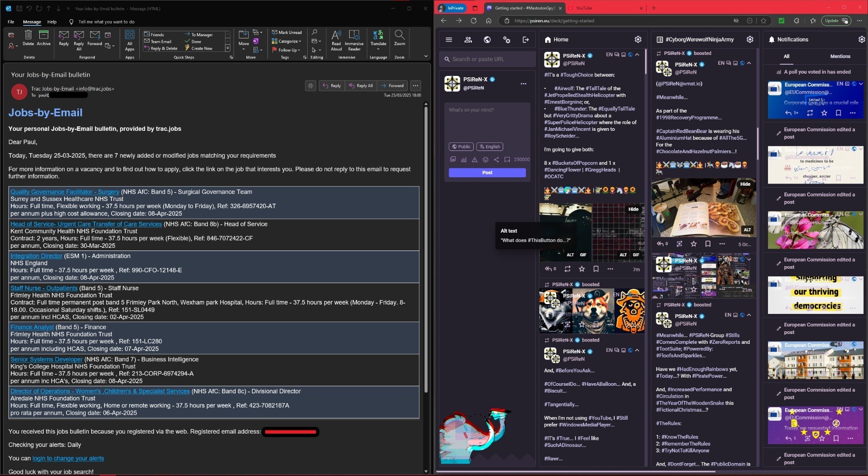Start Read Aloud in Outlook
This screenshot has height=476, width=868.
click(x=336, y=40)
